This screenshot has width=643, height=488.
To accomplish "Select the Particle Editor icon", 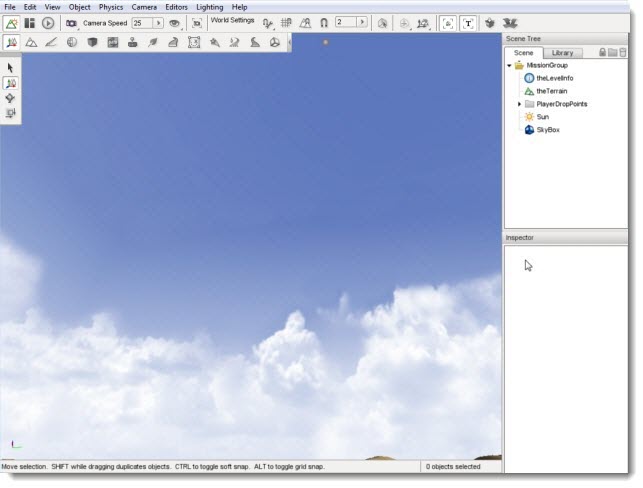I will pos(214,42).
